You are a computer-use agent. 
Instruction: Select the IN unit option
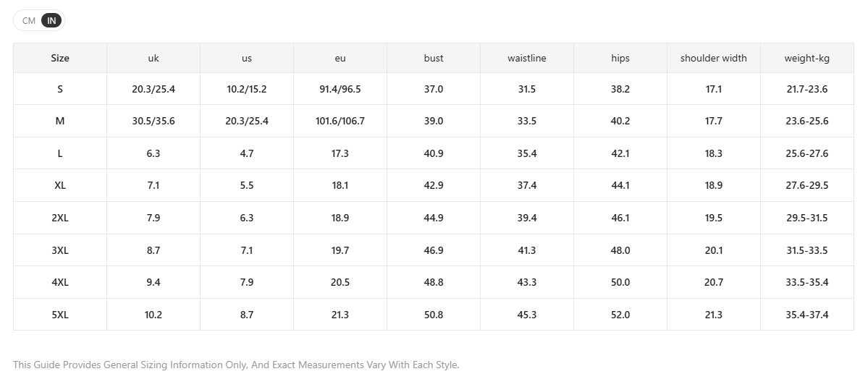pyautogui.click(x=51, y=21)
